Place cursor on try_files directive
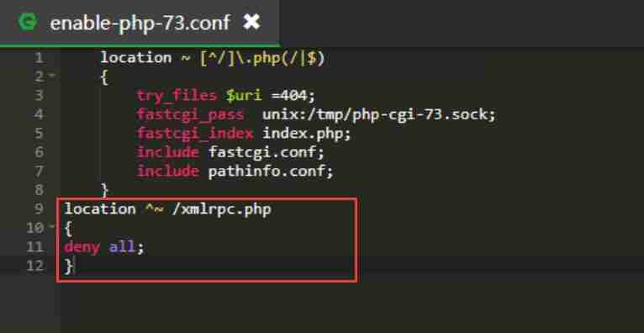Viewport: 644px width, 333px height. 177,96
